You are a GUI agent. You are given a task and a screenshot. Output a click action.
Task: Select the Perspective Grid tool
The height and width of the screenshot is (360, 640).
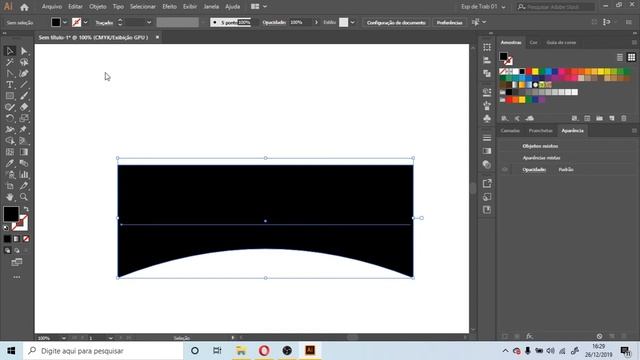(x=24, y=141)
